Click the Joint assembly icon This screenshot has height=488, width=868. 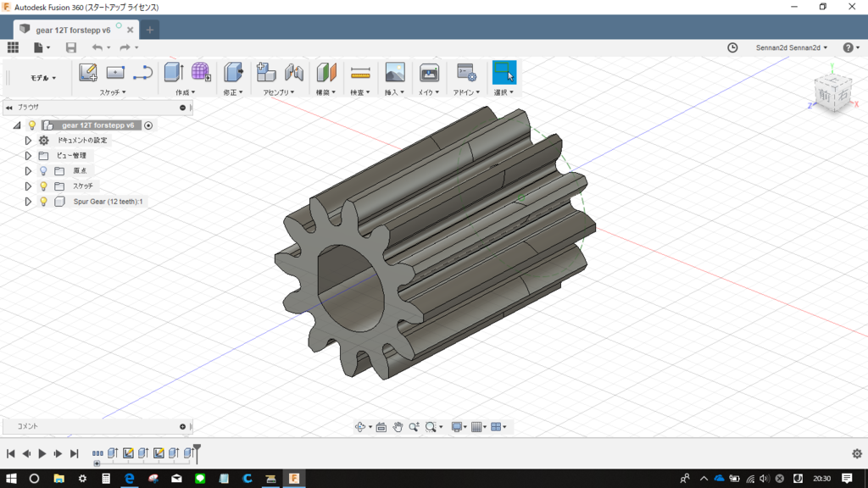[x=294, y=73]
